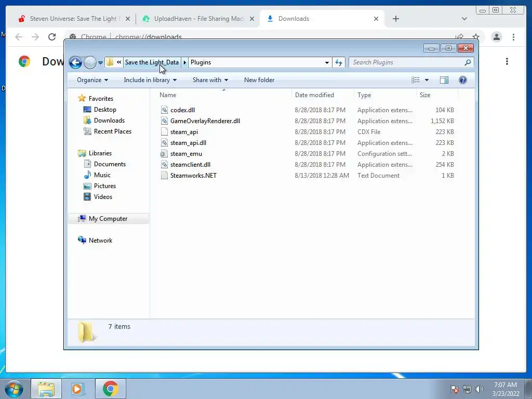Viewport: 532px width, 399px height.
Task: Click the Explorer forward arrow button
Action: coord(90,62)
